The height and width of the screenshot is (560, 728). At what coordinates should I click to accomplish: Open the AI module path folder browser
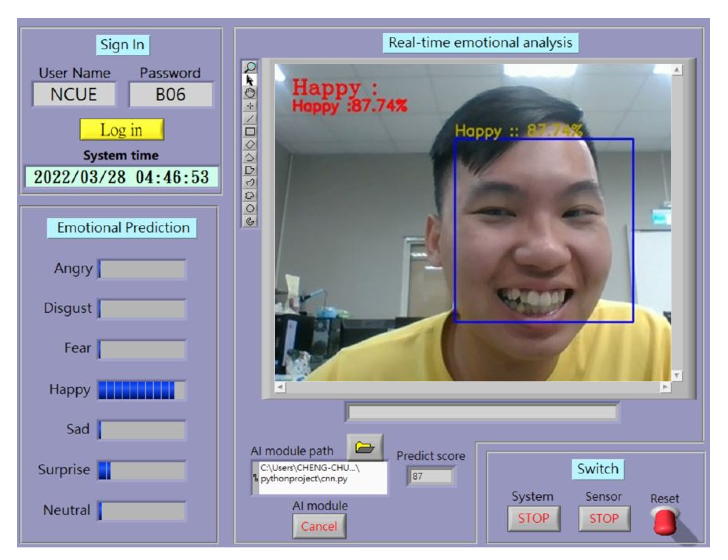pyautogui.click(x=364, y=447)
